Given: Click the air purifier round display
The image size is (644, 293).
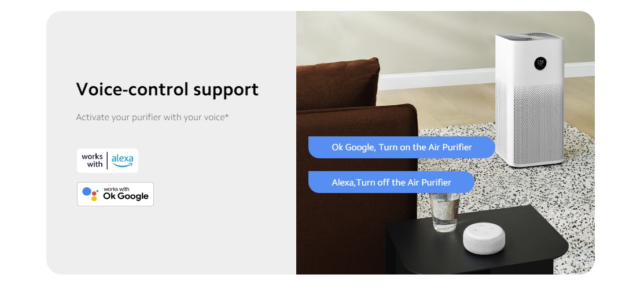Looking at the screenshot, I should point(540,64).
